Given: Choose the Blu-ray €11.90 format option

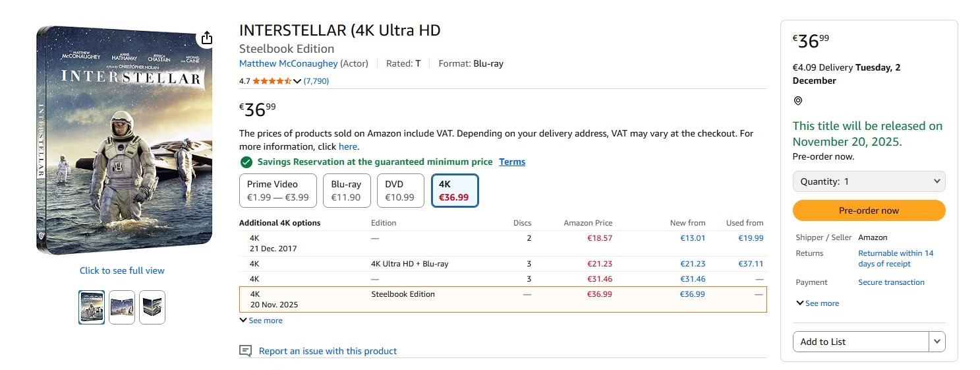Looking at the screenshot, I should click(x=347, y=191).
